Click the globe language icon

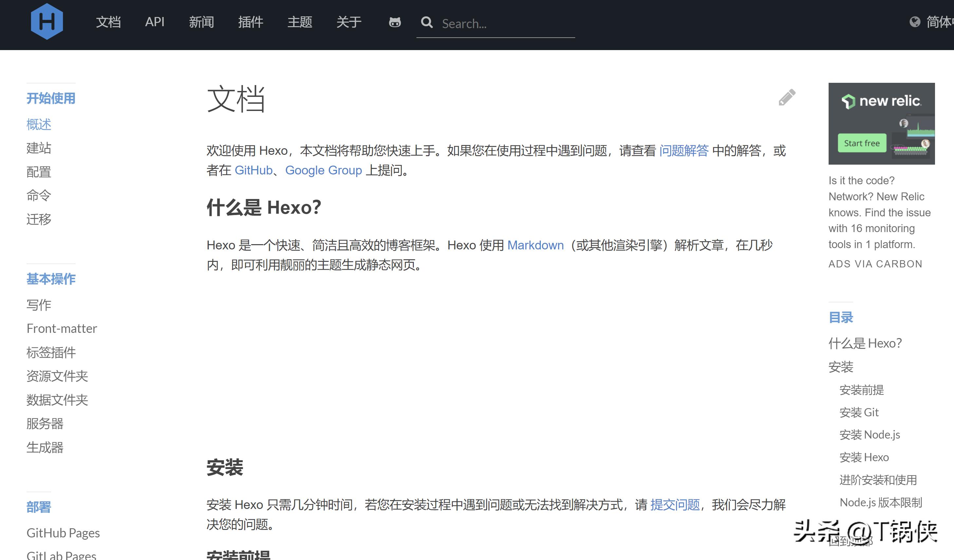pyautogui.click(x=915, y=22)
